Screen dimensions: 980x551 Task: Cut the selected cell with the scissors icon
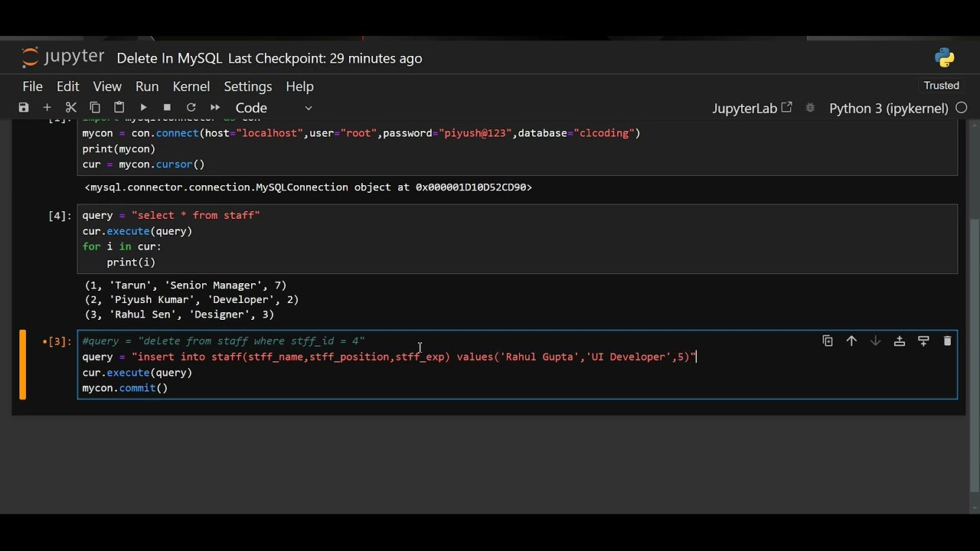pyautogui.click(x=71, y=108)
